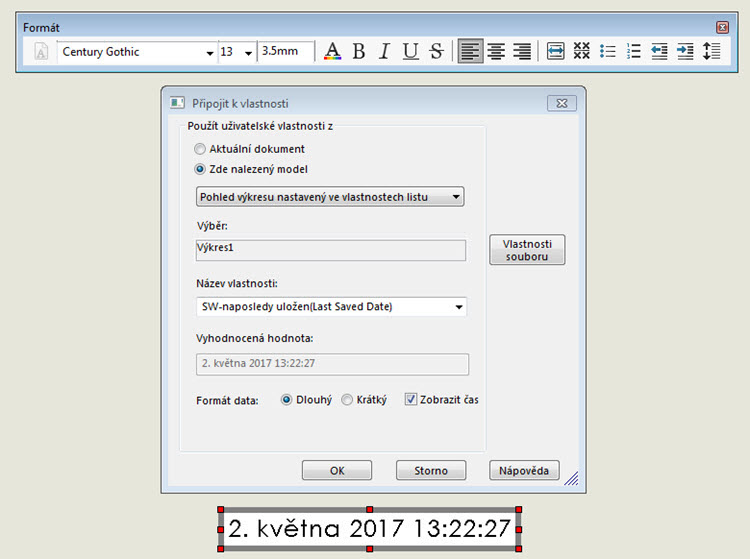The width and height of the screenshot is (750, 559).
Task: Open Název vlastnosti dropdown
Action: [x=331, y=307]
